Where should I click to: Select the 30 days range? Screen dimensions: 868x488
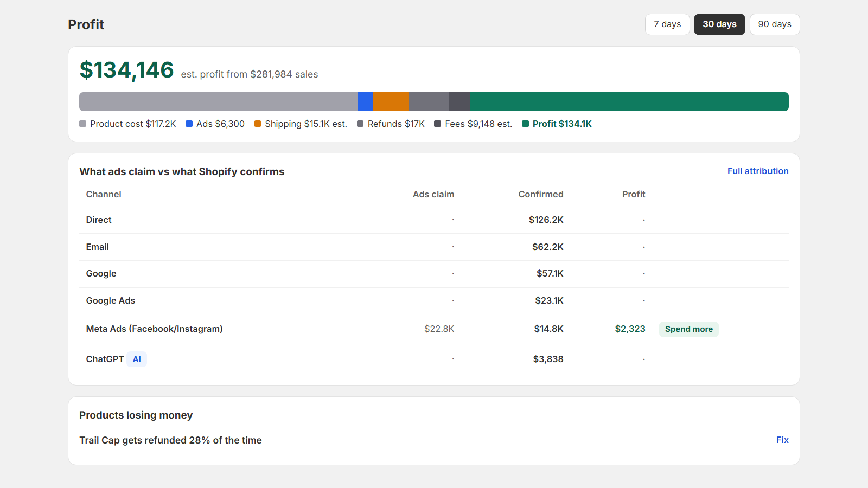click(719, 24)
